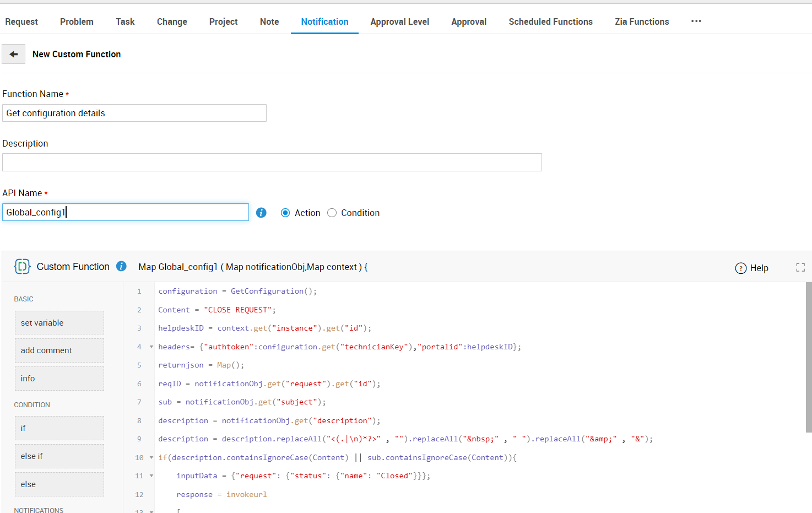Click the code editor vertical scrollbar
This screenshot has height=513, width=812.
click(808, 357)
